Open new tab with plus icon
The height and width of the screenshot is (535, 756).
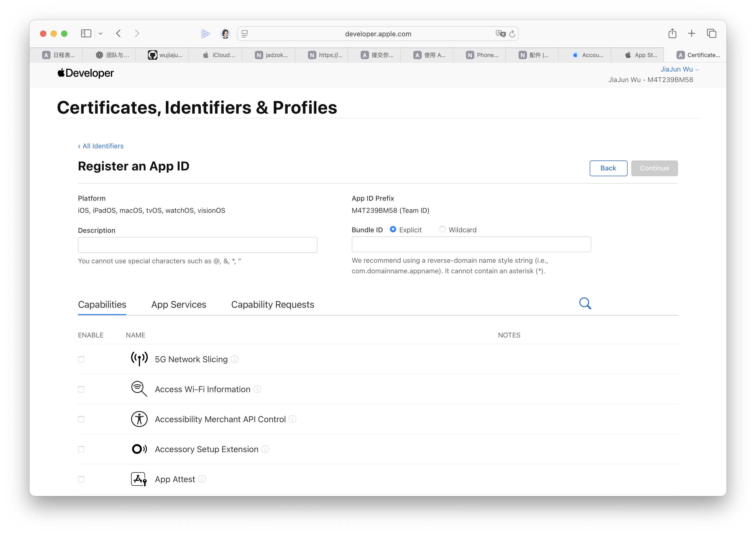point(692,33)
